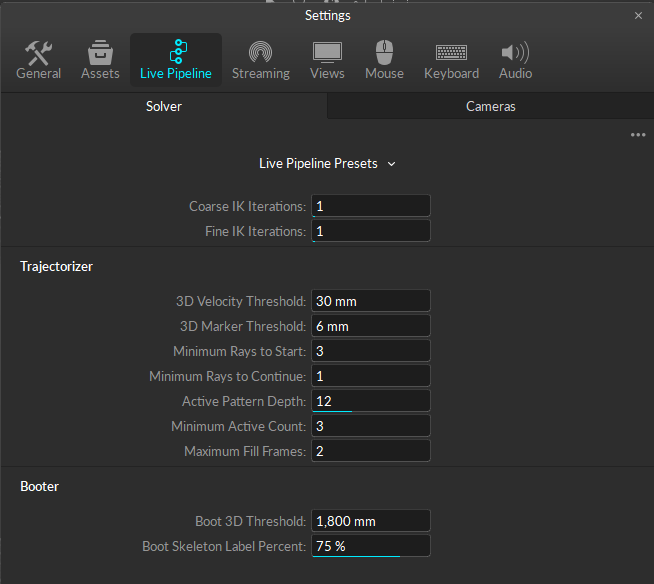Switch to the Solver tab

click(x=164, y=106)
